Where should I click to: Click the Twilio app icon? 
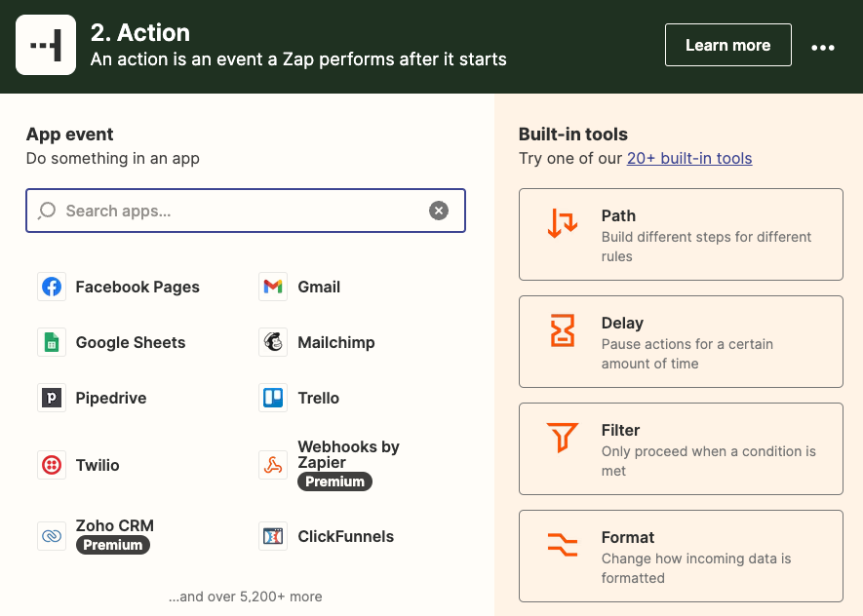(52, 465)
